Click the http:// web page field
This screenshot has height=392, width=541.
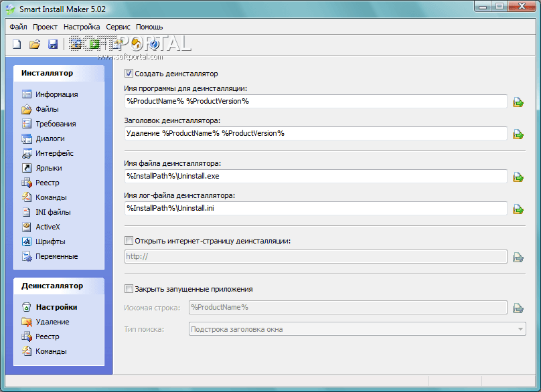[316, 256]
